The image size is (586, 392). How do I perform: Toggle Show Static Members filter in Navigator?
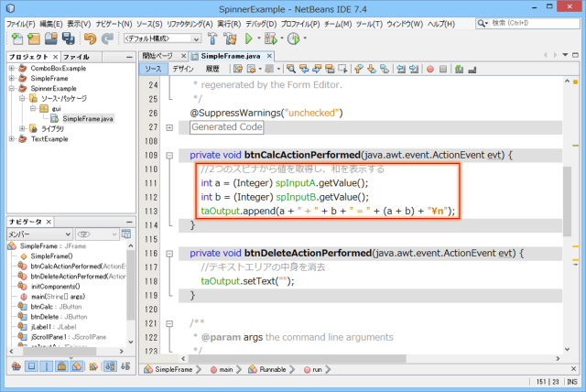tap(47, 366)
